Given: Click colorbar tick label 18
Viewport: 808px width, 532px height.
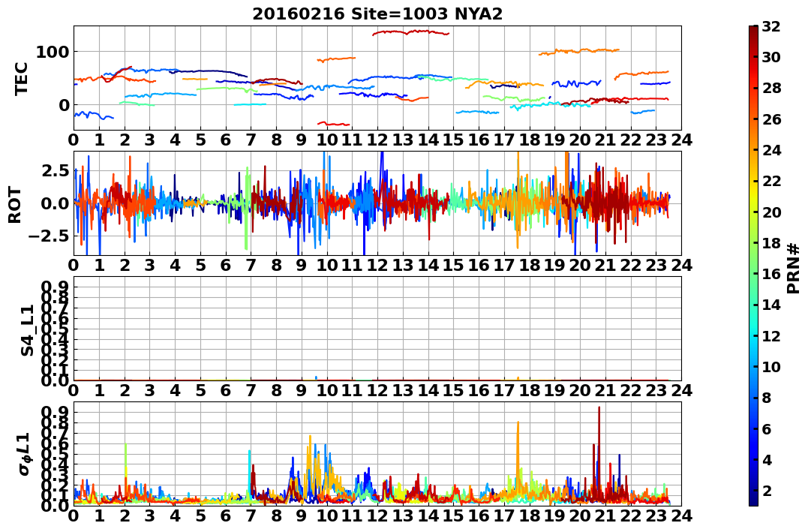Looking at the screenshot, I should click(x=771, y=243).
